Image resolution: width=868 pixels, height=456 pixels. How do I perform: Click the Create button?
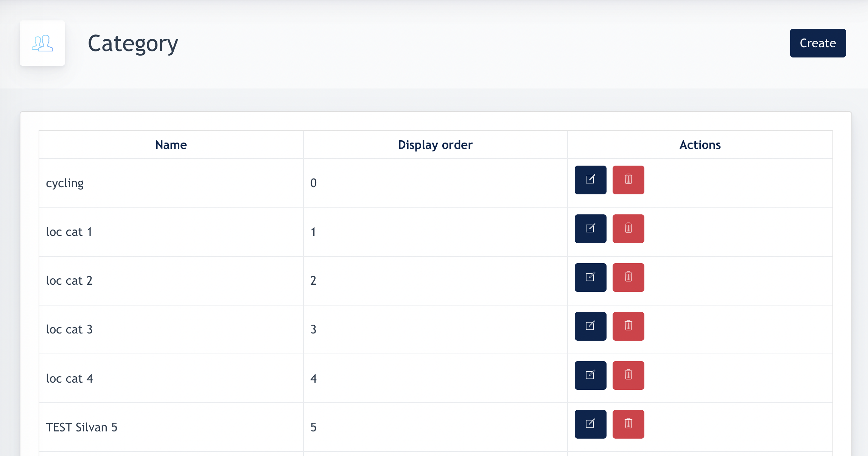click(818, 43)
